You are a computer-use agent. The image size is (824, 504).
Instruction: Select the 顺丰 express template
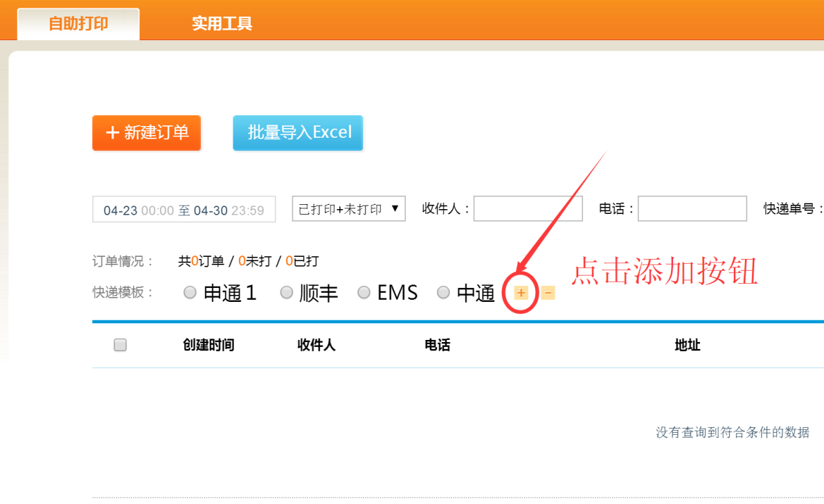(x=287, y=292)
